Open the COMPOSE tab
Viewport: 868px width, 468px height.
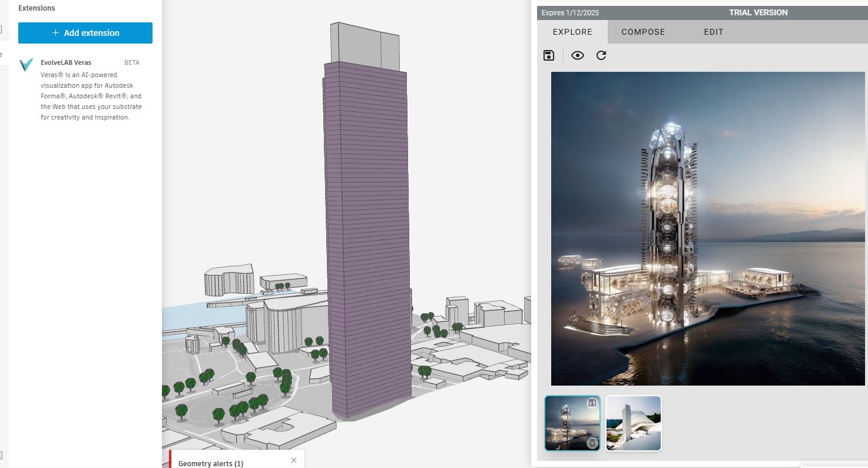(x=643, y=32)
